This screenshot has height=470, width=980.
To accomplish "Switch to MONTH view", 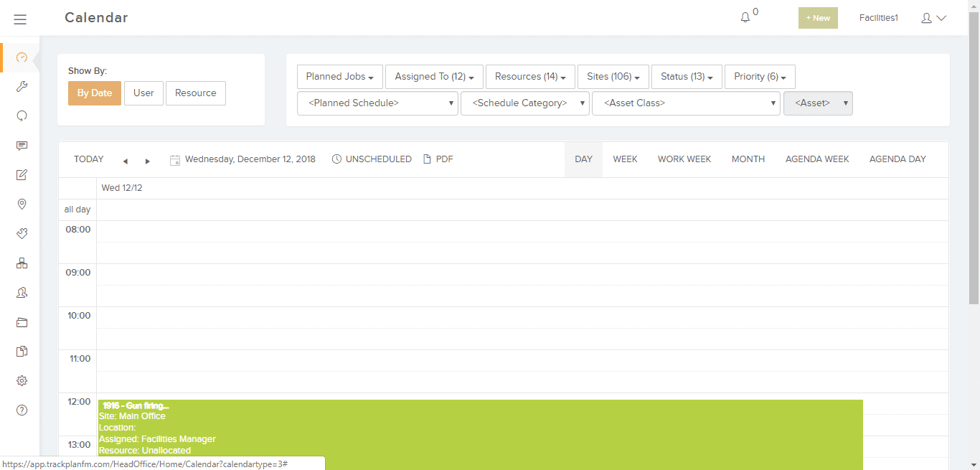I will [748, 159].
